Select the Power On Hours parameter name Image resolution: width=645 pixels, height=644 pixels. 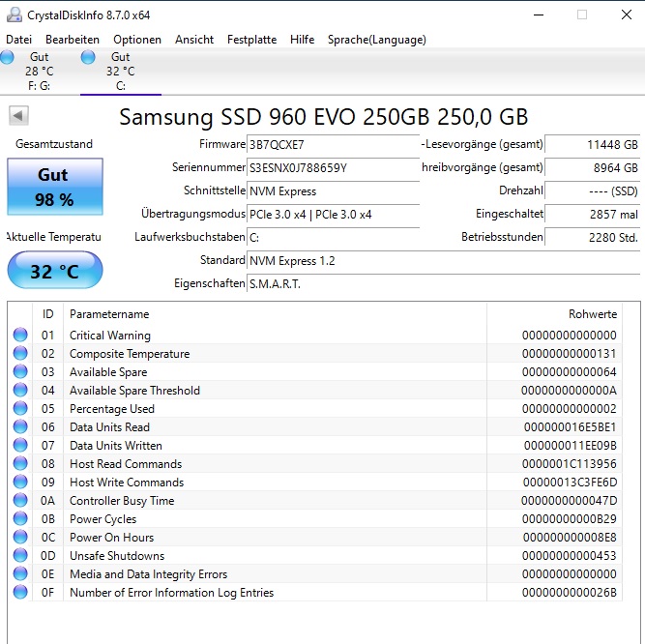111,537
